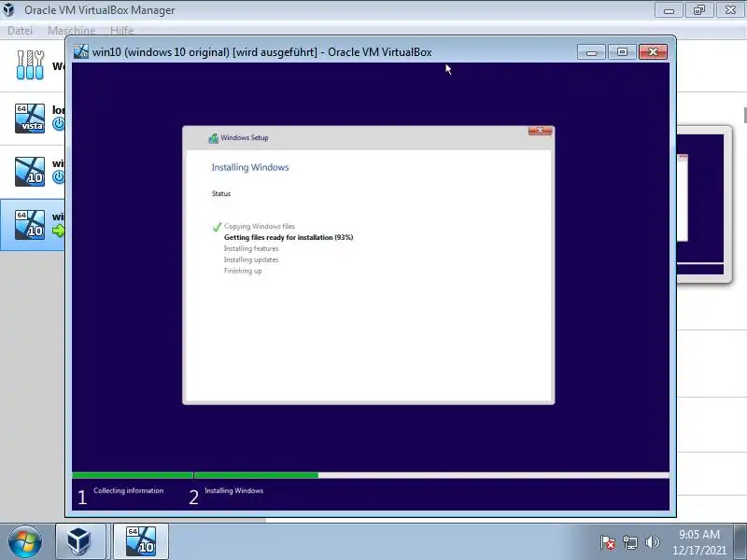
Task: Click the VirtualBox Manager taskbar icon
Action: coord(79,542)
